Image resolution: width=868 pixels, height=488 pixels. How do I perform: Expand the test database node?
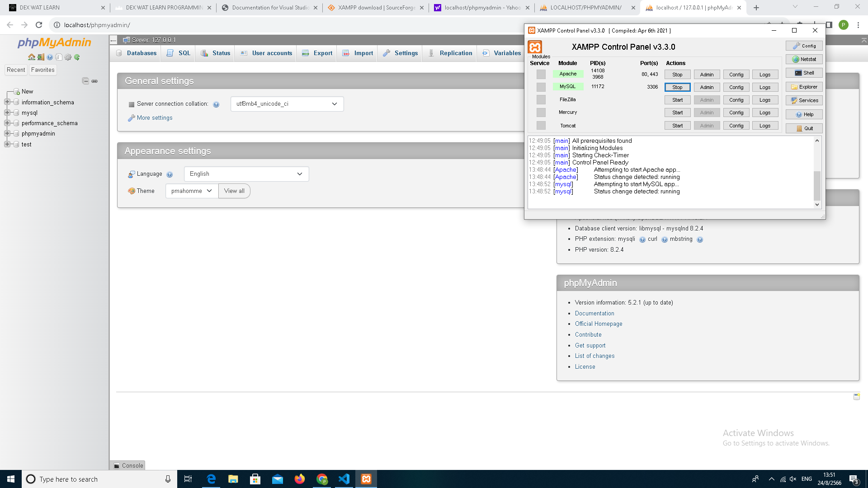[x=7, y=144]
